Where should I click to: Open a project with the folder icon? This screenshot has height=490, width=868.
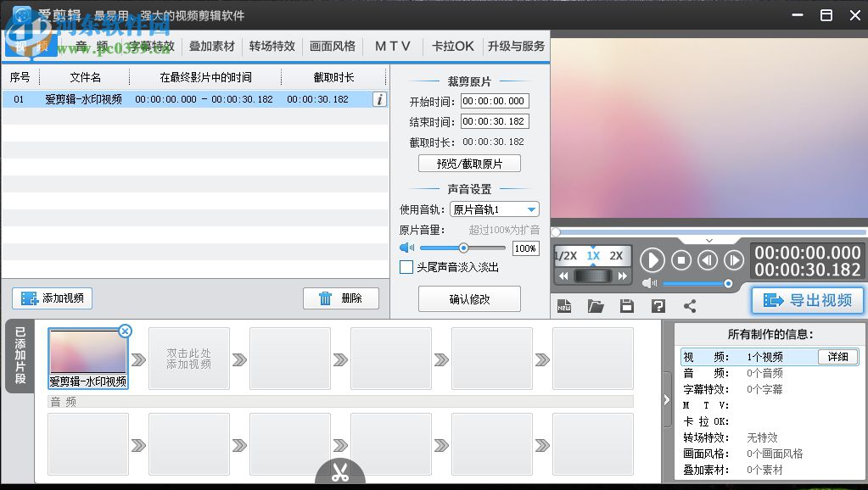[x=596, y=306]
